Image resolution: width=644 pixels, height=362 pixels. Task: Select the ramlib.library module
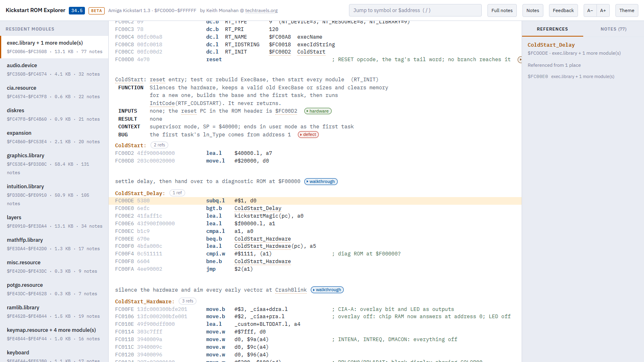click(x=54, y=312)
